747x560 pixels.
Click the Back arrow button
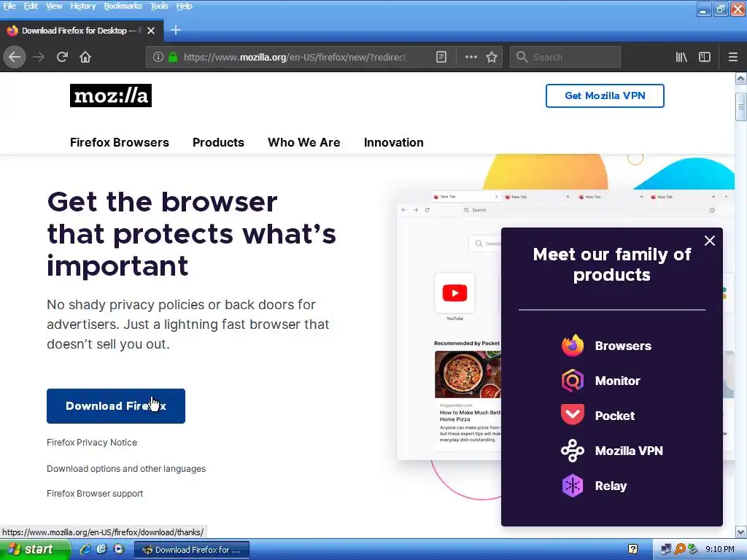pos(15,57)
